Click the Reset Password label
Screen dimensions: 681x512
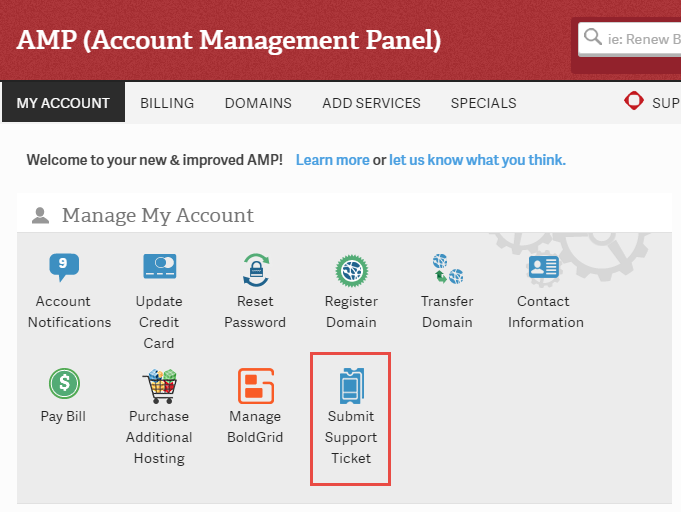[255, 312]
